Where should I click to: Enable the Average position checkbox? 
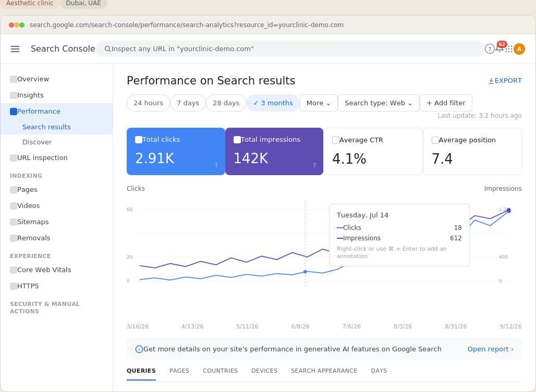tap(435, 140)
